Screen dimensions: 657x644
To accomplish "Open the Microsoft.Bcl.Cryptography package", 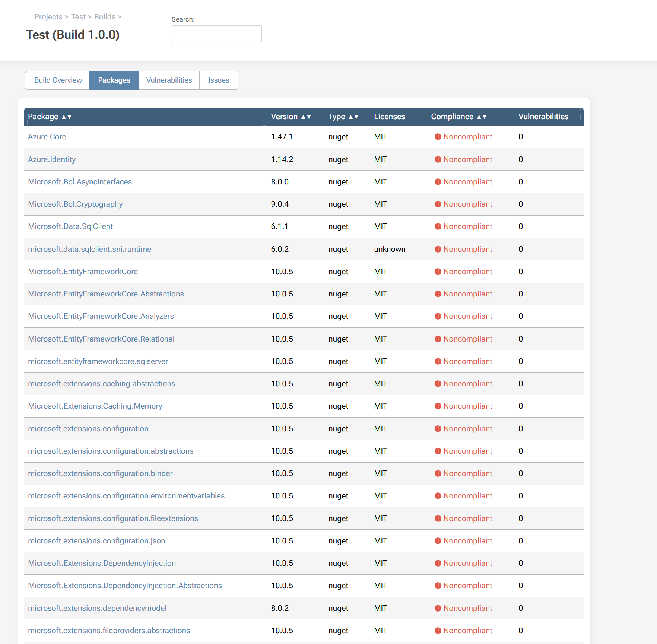I will coord(75,204).
